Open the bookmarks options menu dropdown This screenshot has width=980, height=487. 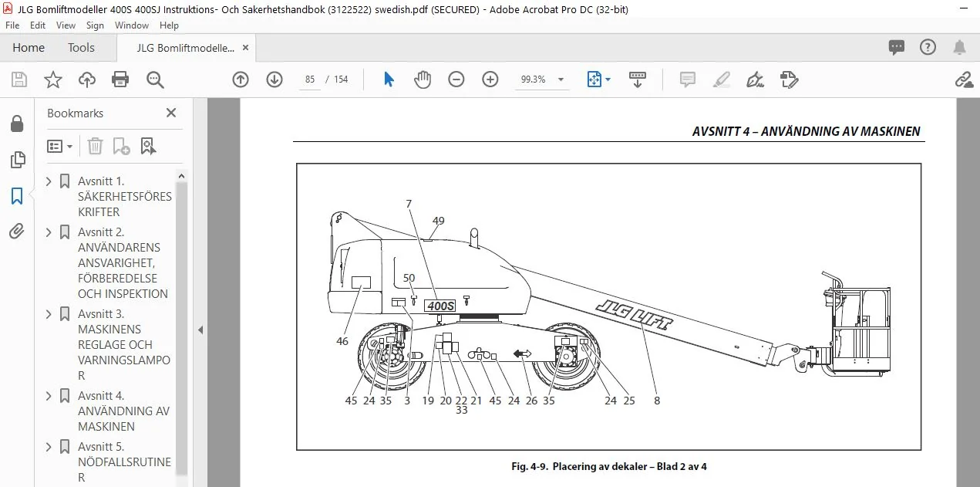point(60,146)
